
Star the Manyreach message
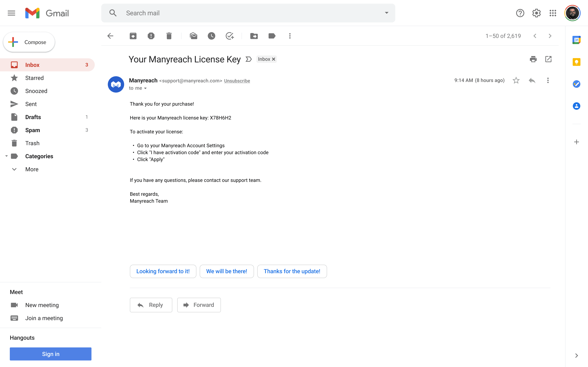516,80
